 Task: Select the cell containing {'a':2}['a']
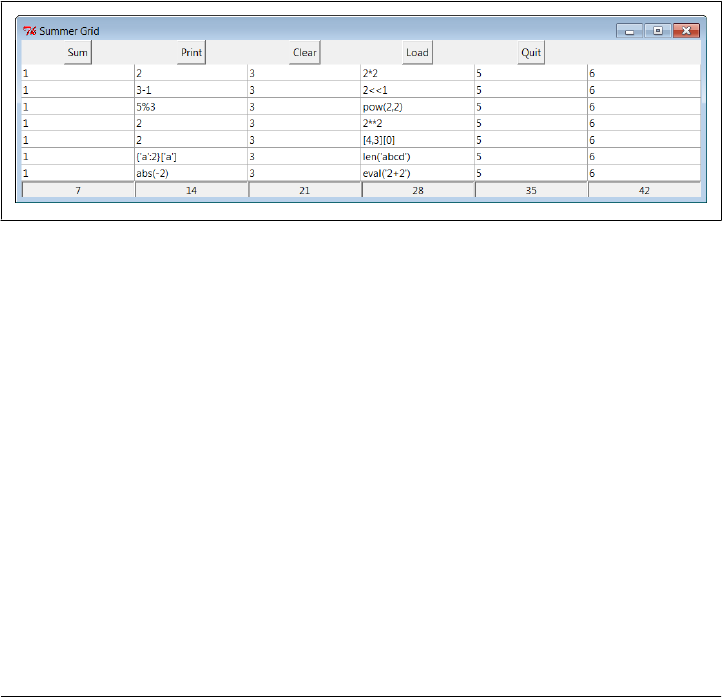pos(191,157)
